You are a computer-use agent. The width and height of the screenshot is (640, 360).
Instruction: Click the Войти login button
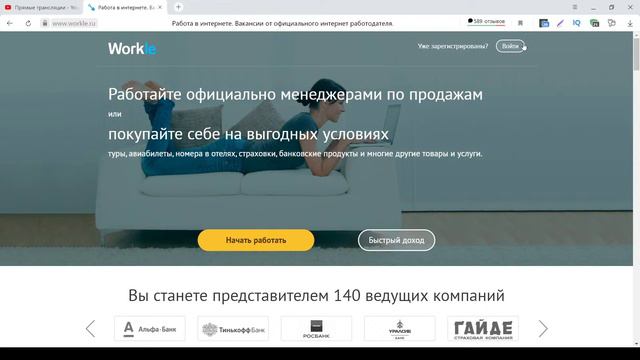[x=510, y=46]
